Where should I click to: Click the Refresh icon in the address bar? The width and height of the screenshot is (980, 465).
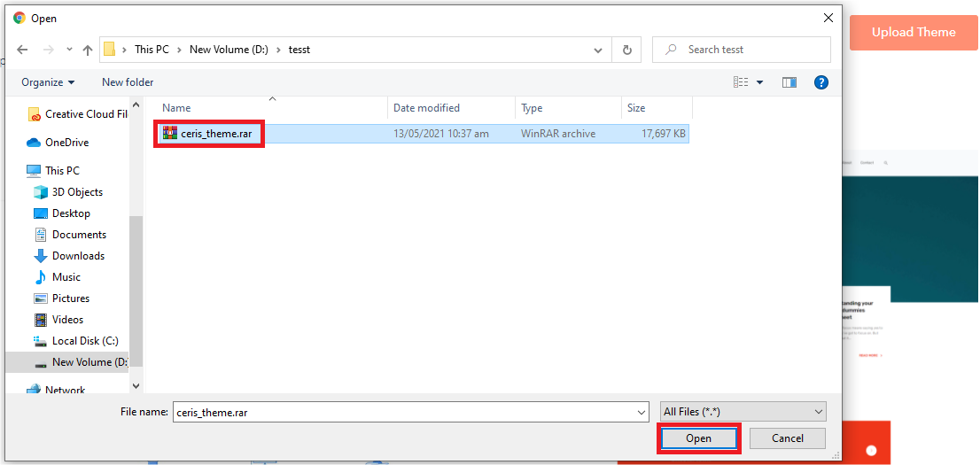(x=627, y=50)
